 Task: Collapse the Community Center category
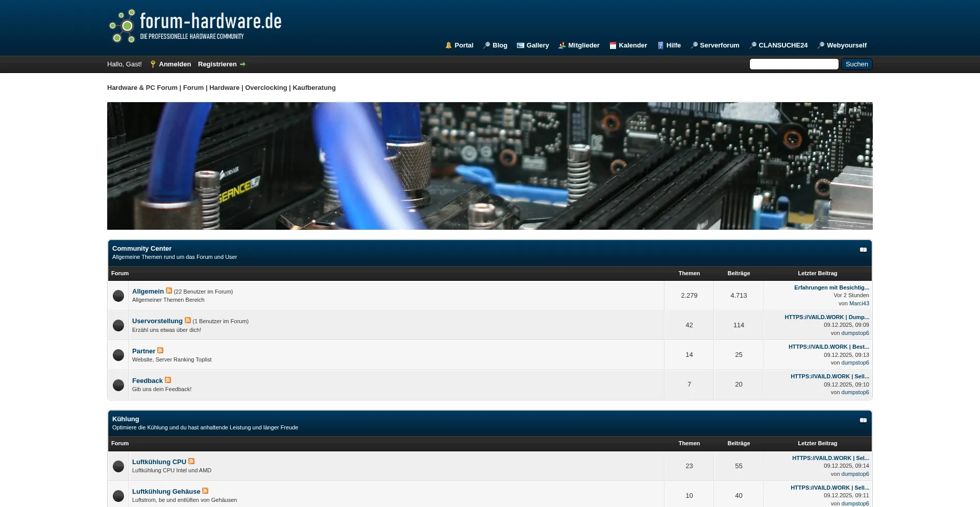[x=863, y=250]
